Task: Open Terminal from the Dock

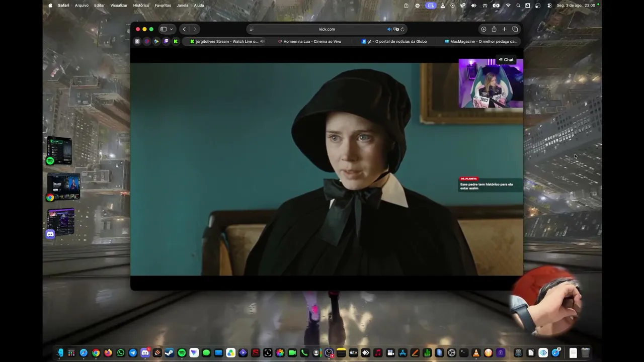Action: [463, 353]
